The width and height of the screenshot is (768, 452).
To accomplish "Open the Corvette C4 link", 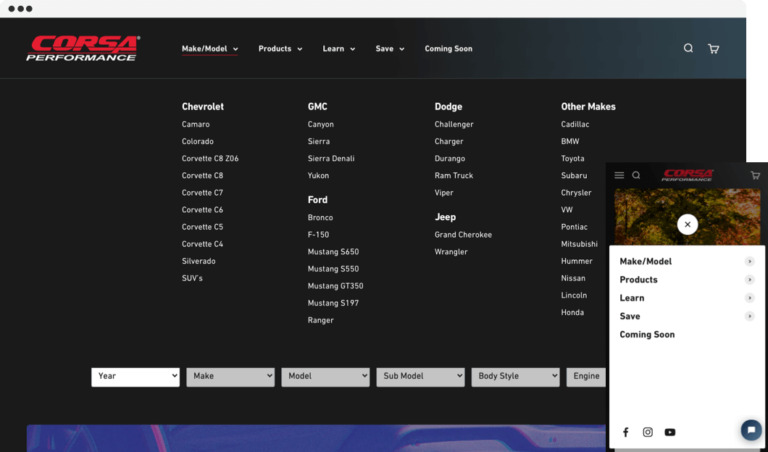I will 202,244.
